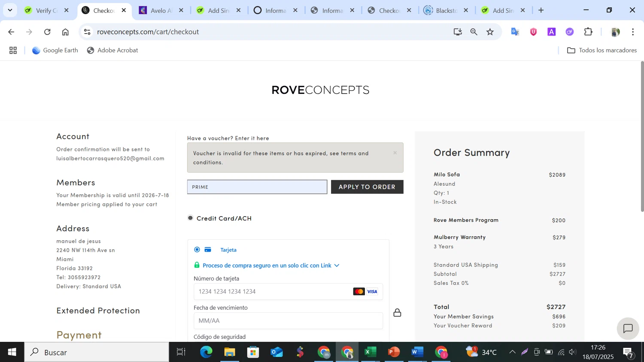Open the Chrome profile avatar
The image size is (644, 362).
coord(615,32)
